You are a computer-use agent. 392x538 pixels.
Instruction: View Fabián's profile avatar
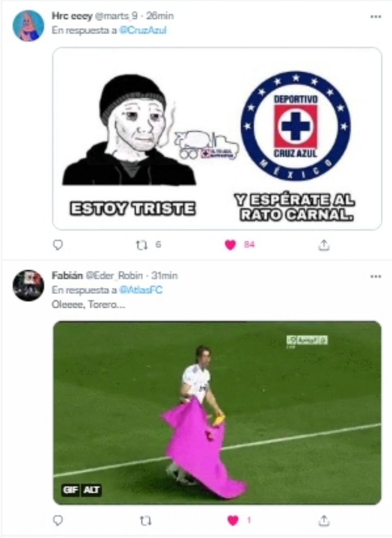tap(29, 286)
